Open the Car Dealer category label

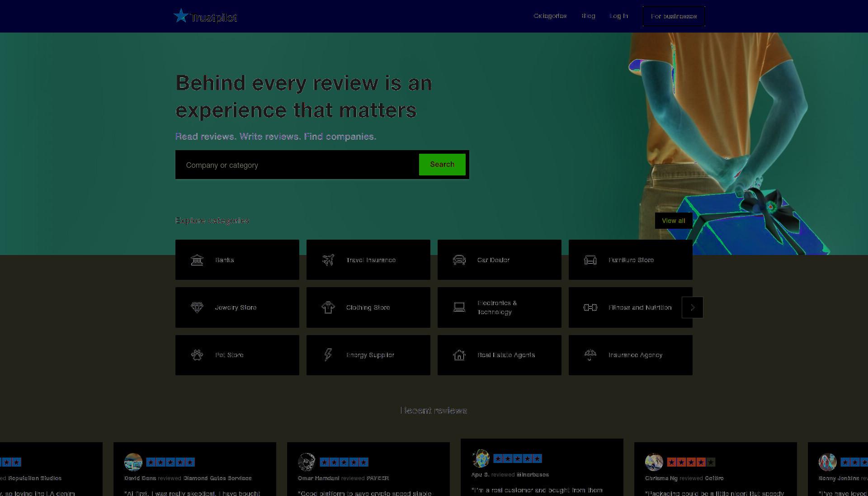click(493, 260)
